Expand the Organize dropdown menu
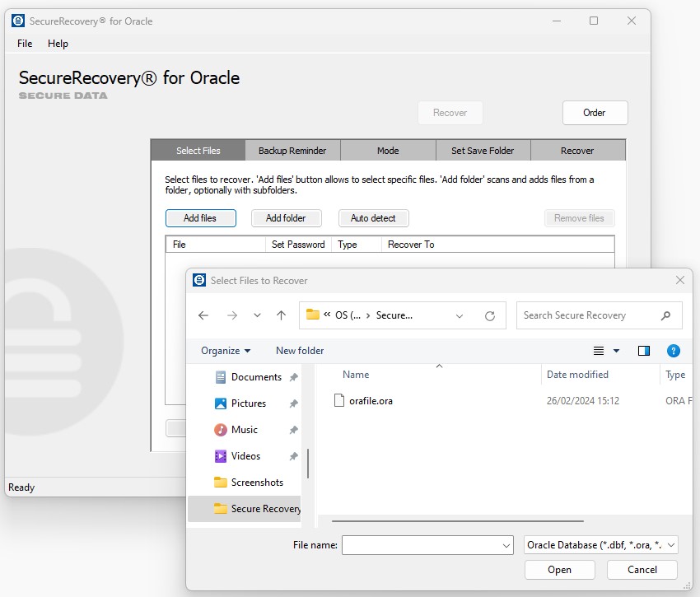 tap(225, 350)
